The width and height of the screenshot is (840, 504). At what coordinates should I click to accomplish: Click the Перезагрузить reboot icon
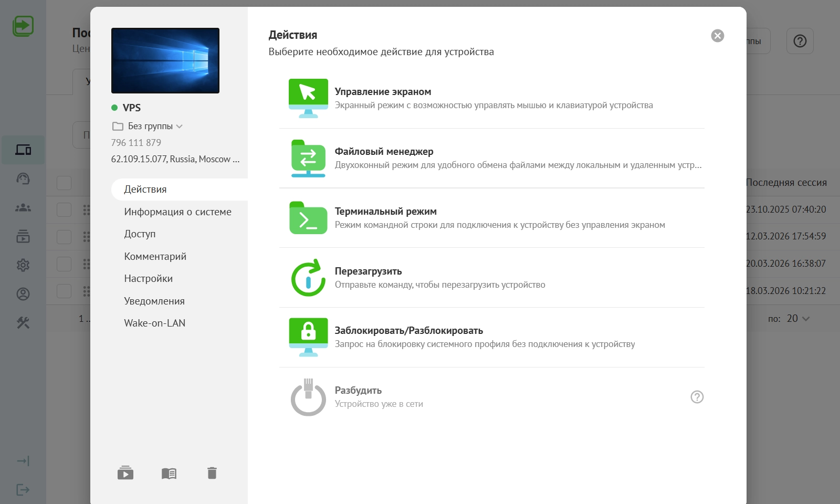pos(308,278)
